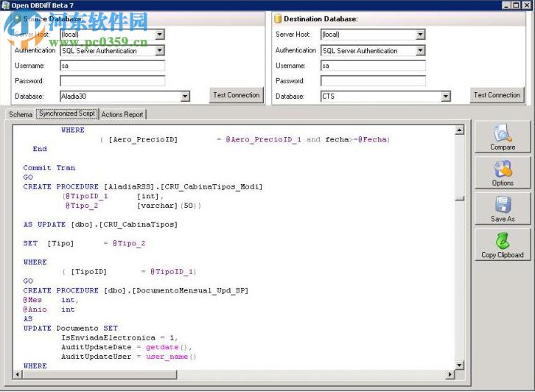Click the Save As button label
This screenshot has height=392, width=535.
(x=503, y=219)
